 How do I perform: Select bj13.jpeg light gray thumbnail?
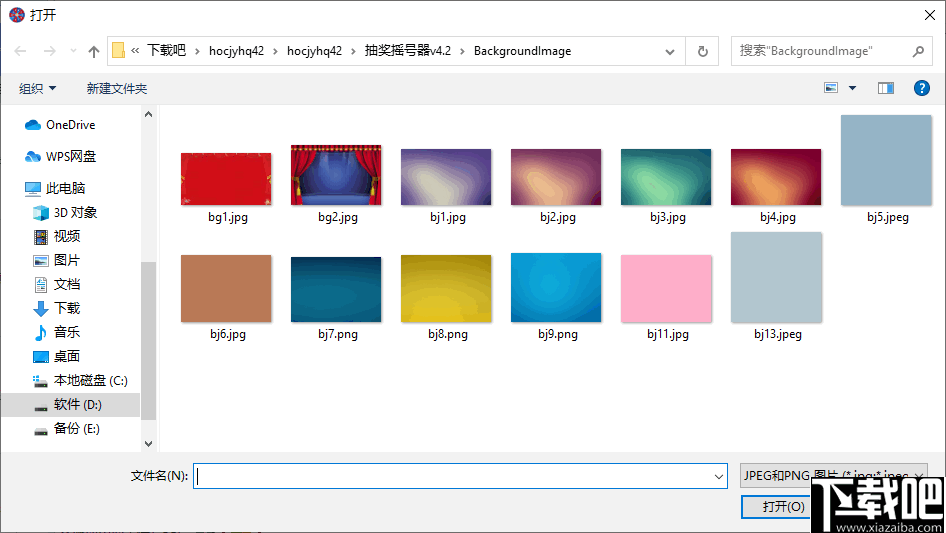click(776, 277)
